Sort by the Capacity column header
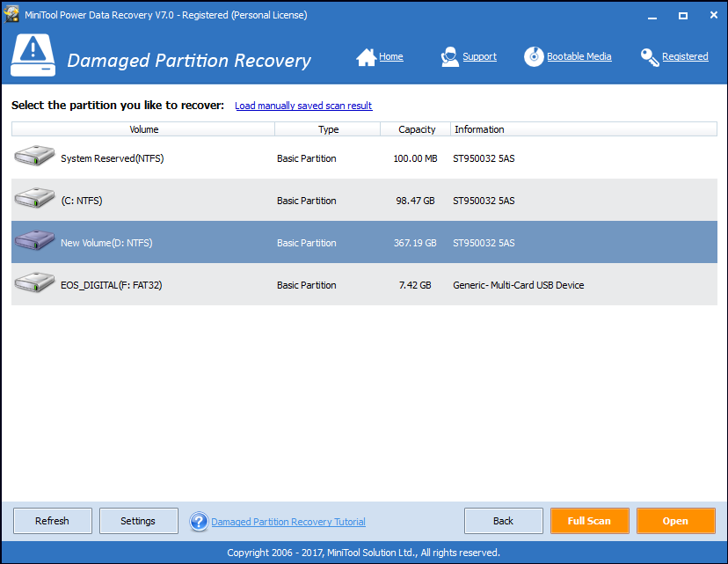The height and width of the screenshot is (564, 728). [x=416, y=129]
